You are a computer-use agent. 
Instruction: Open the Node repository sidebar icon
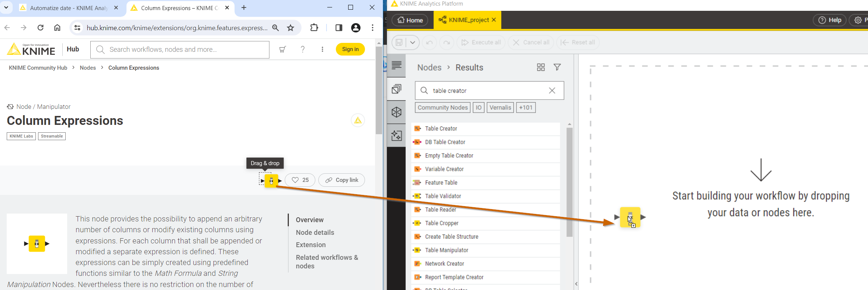396,89
